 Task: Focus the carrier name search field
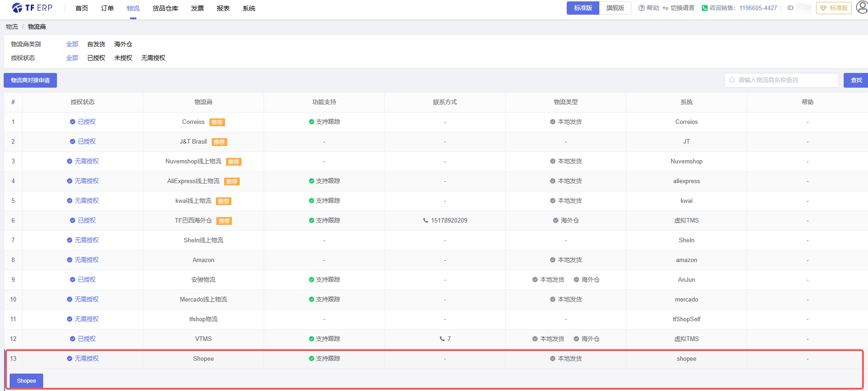pyautogui.click(x=782, y=80)
